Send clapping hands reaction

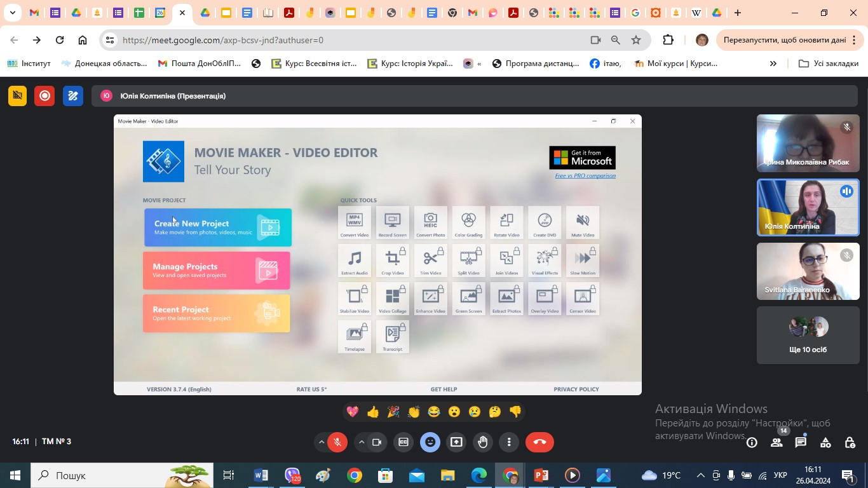click(414, 412)
